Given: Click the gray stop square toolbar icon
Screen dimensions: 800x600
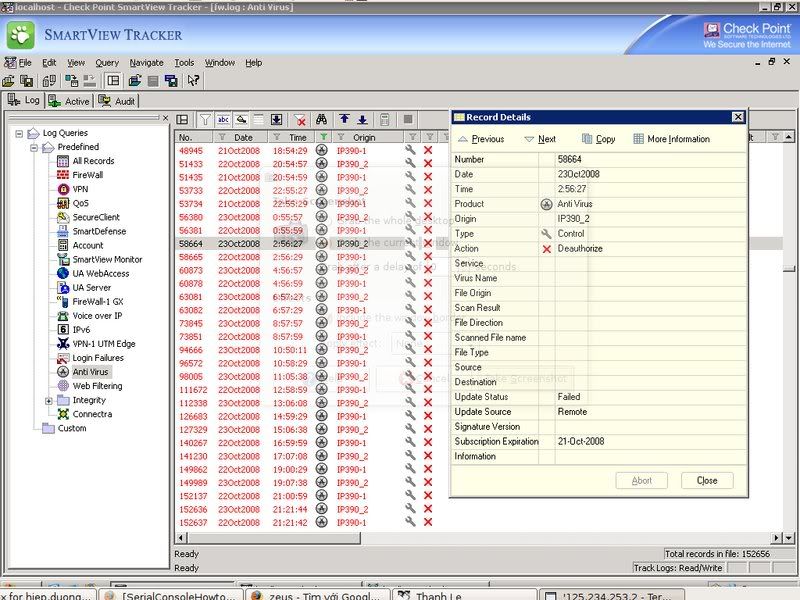Looking at the screenshot, I should (x=408, y=120).
